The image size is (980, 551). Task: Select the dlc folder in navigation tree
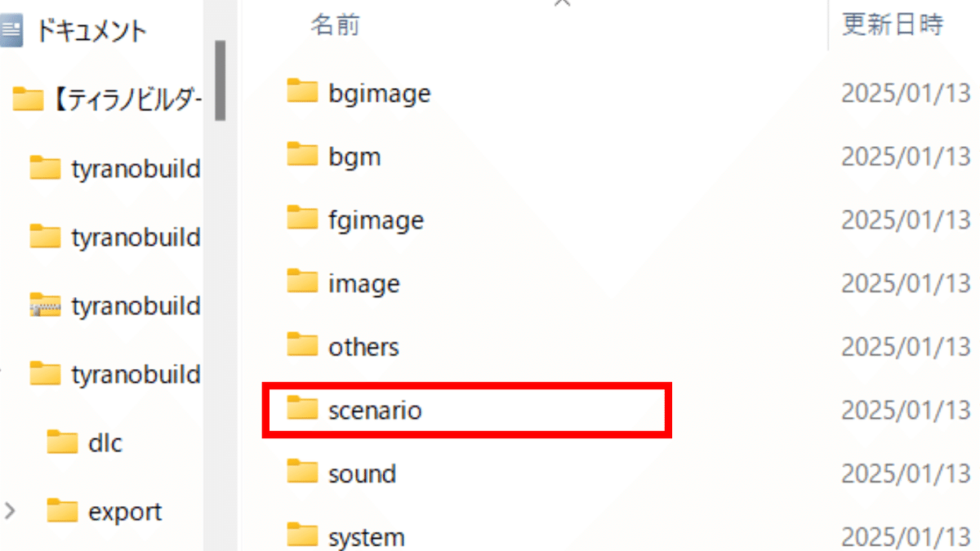pyautogui.click(x=84, y=443)
